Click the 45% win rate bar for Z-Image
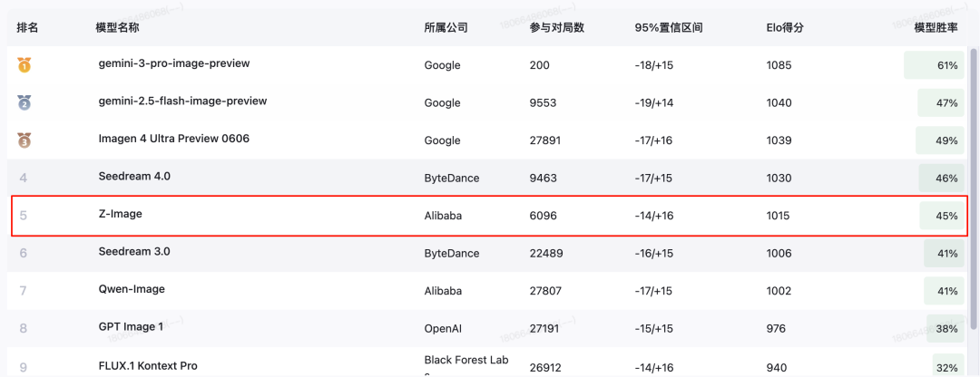The image size is (980, 377). pos(942,216)
